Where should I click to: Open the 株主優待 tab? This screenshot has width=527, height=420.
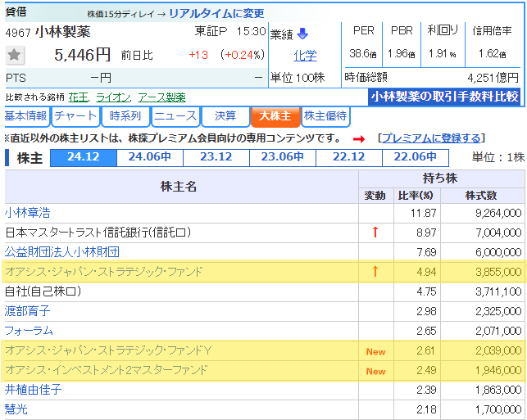pos(325,116)
